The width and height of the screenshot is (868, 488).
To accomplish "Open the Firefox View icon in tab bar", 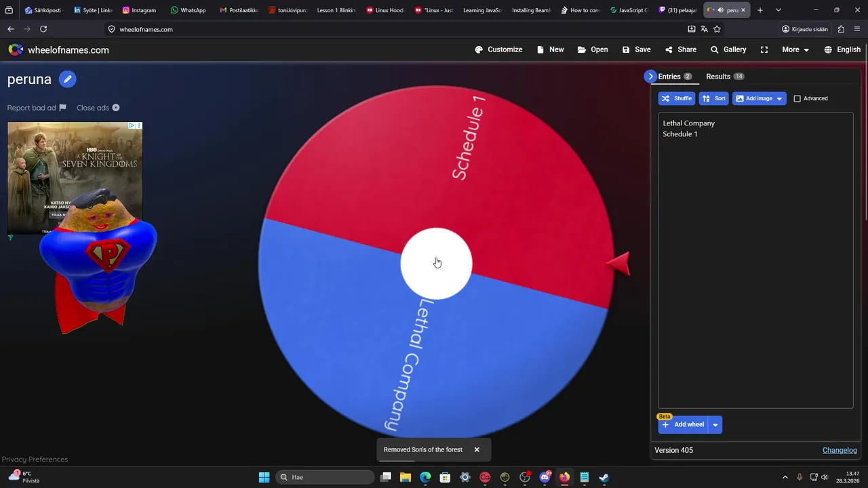I will [9, 10].
